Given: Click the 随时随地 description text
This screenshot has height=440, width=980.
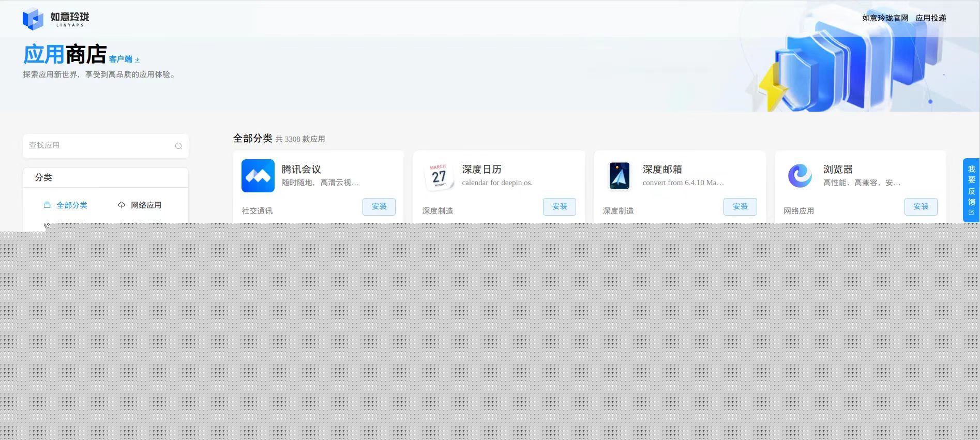Looking at the screenshot, I should point(320,183).
